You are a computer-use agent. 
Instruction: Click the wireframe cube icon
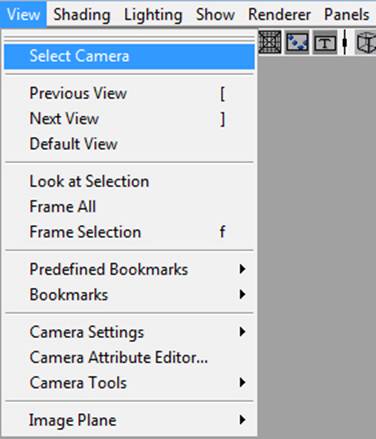(x=366, y=42)
